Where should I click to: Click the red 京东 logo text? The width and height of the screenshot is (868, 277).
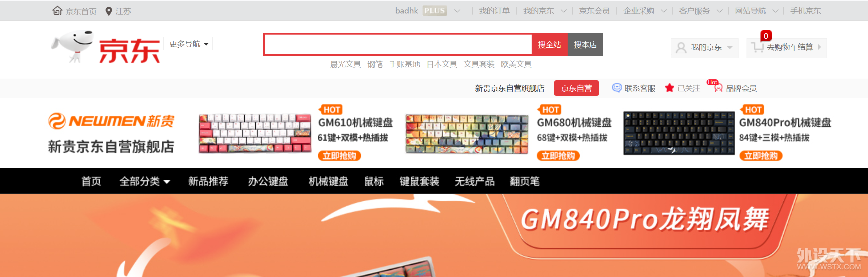tap(129, 51)
